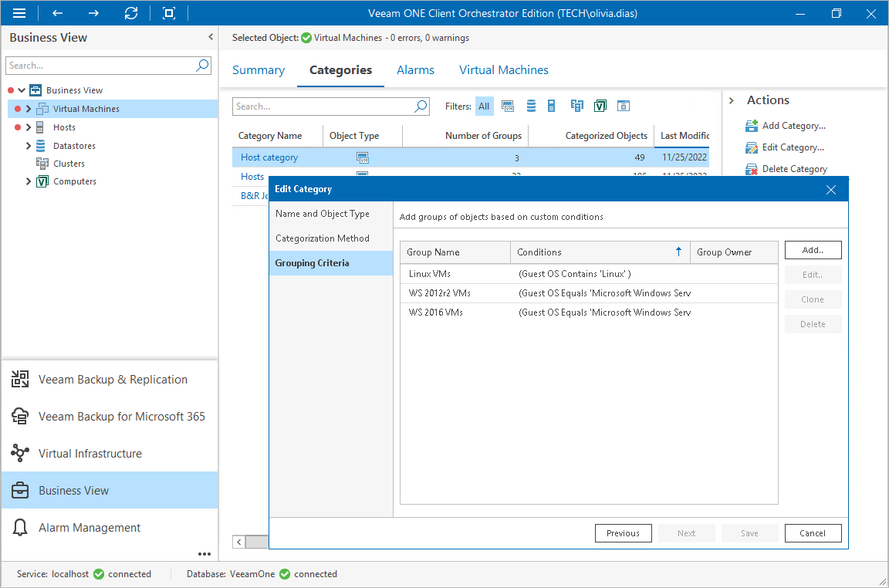The height and width of the screenshot is (588, 889).
Task: Open Virtual Infrastructure section
Action: tap(110, 454)
